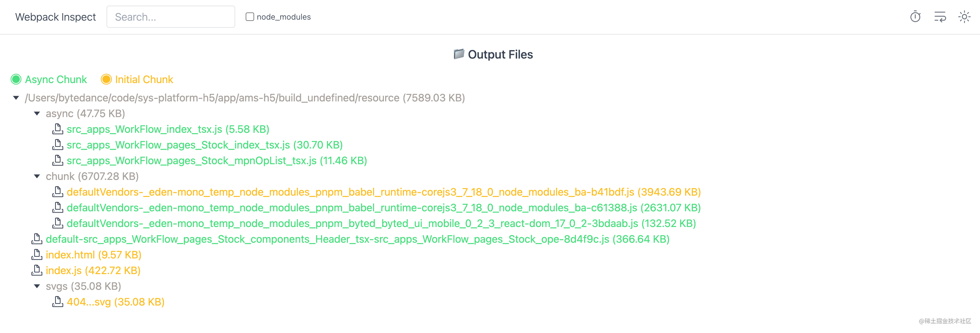The image size is (980, 333).
Task: Click file icon beside ba-c61388.js
Action: click(57, 208)
